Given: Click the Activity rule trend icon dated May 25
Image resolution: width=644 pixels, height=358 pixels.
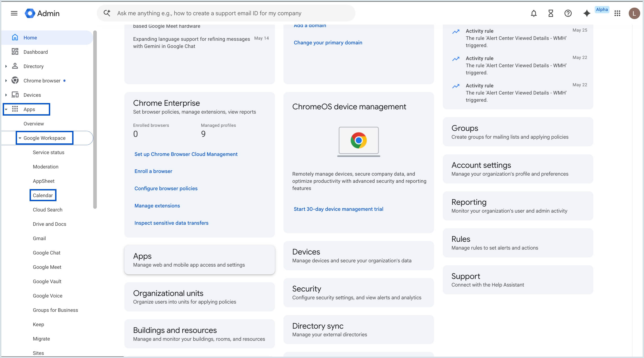Looking at the screenshot, I should coord(456,32).
